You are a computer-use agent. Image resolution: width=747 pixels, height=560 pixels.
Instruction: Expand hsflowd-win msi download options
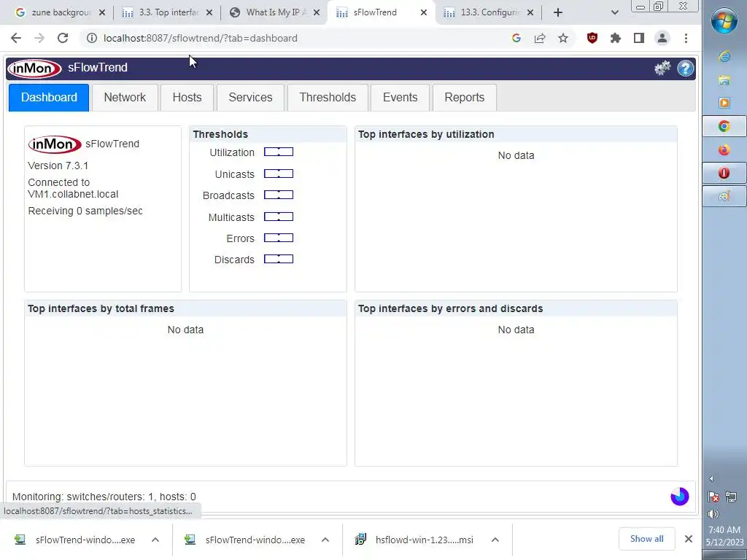pyautogui.click(x=495, y=540)
